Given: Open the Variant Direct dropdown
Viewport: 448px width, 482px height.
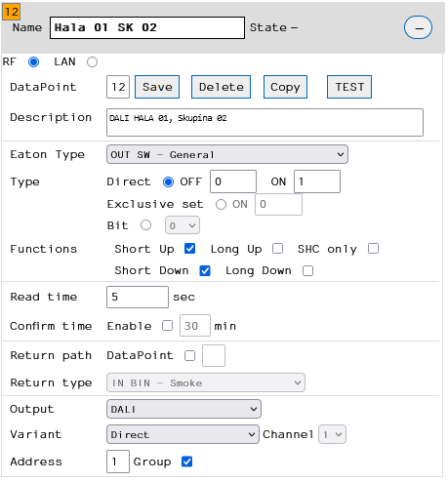Looking at the screenshot, I should tap(183, 434).
